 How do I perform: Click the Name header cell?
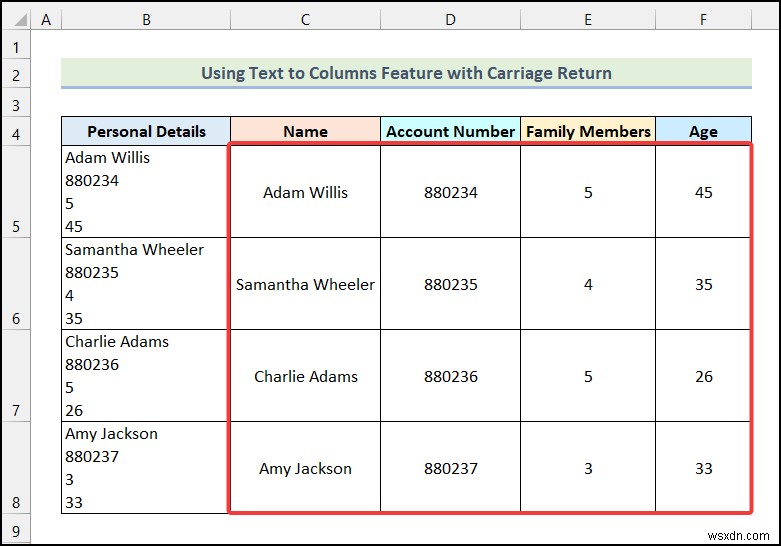click(x=305, y=132)
